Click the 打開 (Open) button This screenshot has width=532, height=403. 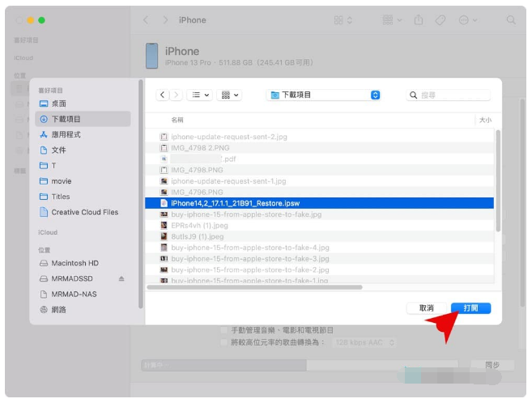click(x=470, y=308)
